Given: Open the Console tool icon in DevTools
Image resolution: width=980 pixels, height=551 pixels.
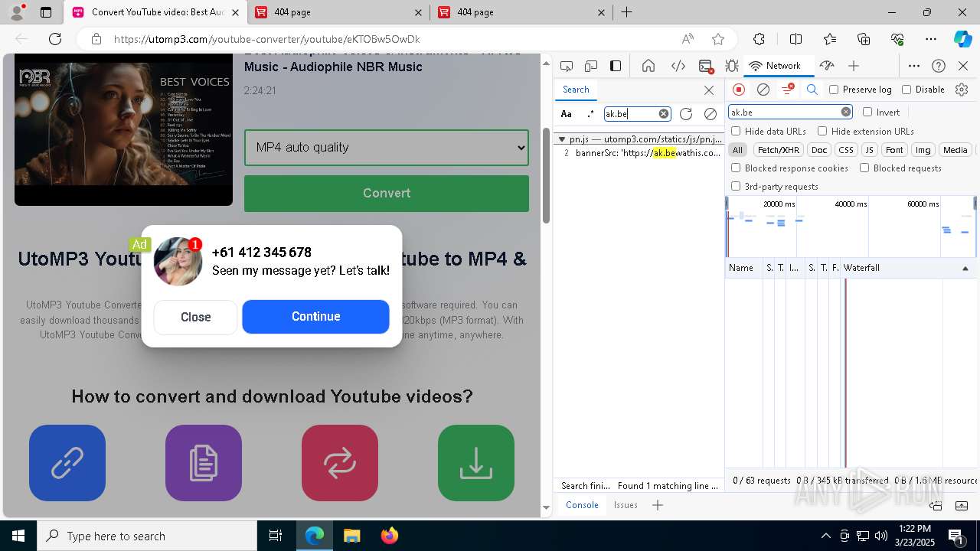Looking at the screenshot, I should pos(706,66).
